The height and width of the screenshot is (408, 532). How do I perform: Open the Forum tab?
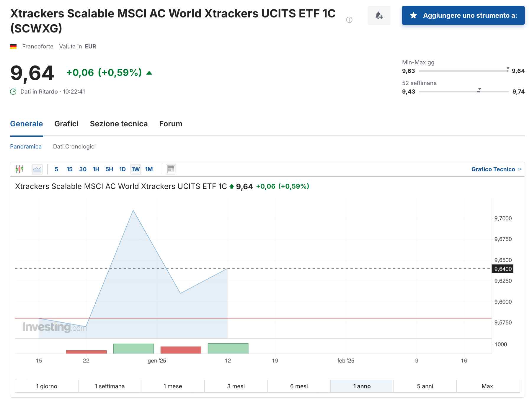[x=170, y=124]
